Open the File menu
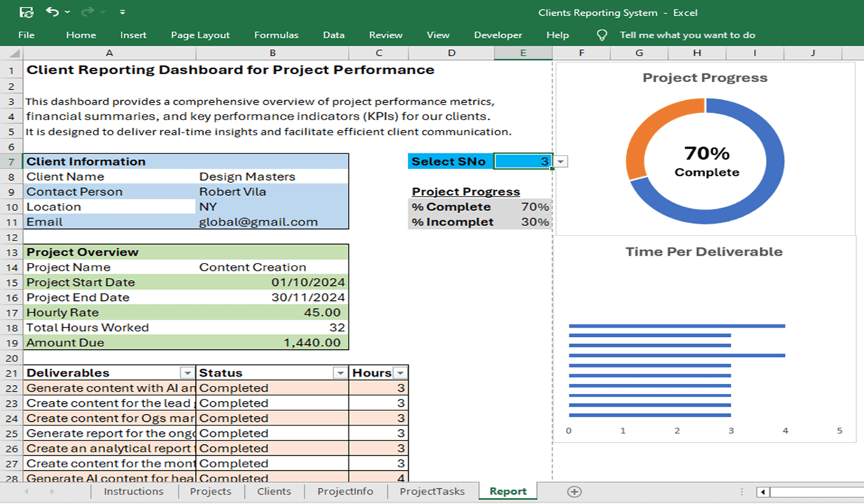Viewport: 864px width, 504px height. click(26, 35)
